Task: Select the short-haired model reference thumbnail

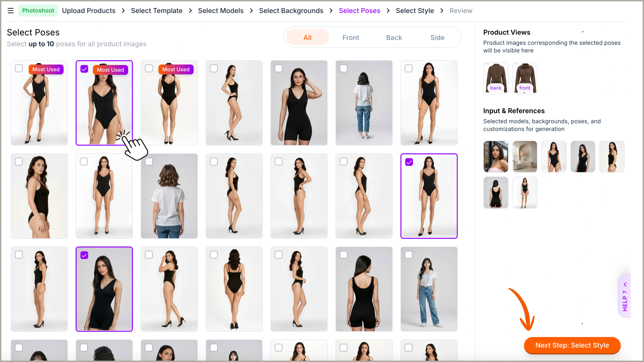Action: (496, 156)
